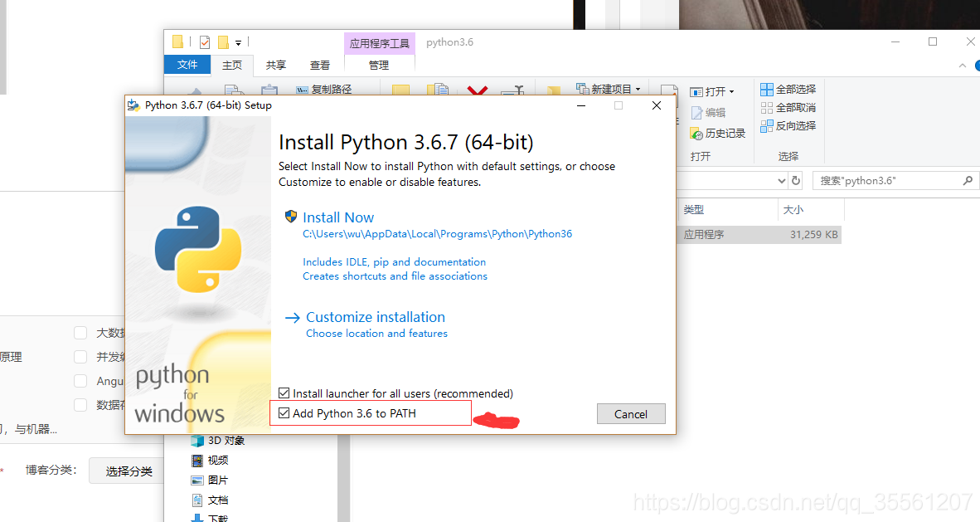Click the Python Setup title bar icon

[x=133, y=105]
